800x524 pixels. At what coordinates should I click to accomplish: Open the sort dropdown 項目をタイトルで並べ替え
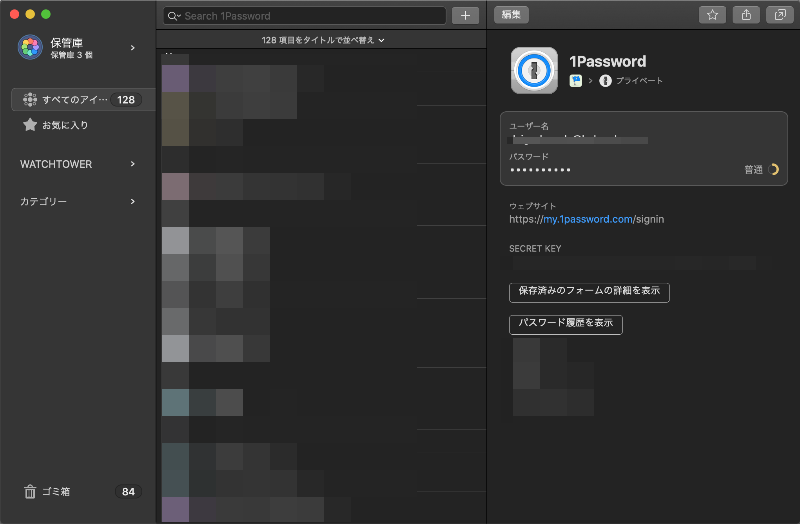(323, 40)
